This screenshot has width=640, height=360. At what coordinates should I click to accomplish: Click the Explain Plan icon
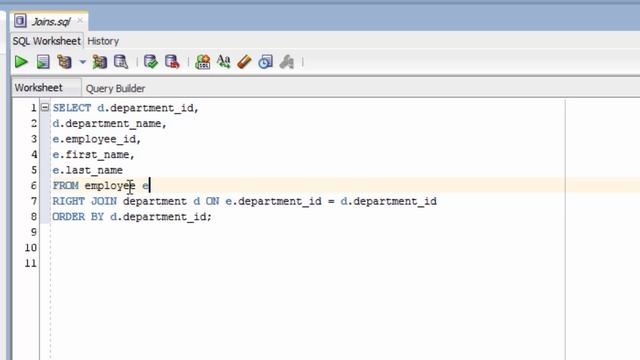[64, 62]
